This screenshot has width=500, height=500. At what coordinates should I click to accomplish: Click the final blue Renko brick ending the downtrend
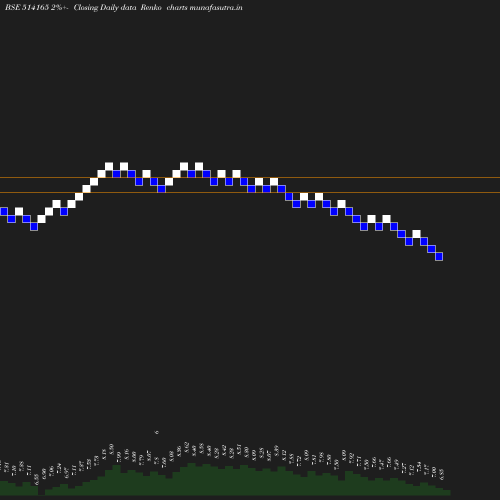point(439,256)
